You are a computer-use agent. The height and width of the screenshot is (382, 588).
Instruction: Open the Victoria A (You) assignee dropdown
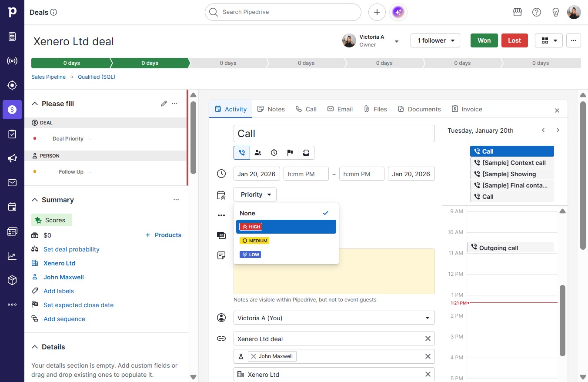pyautogui.click(x=334, y=318)
